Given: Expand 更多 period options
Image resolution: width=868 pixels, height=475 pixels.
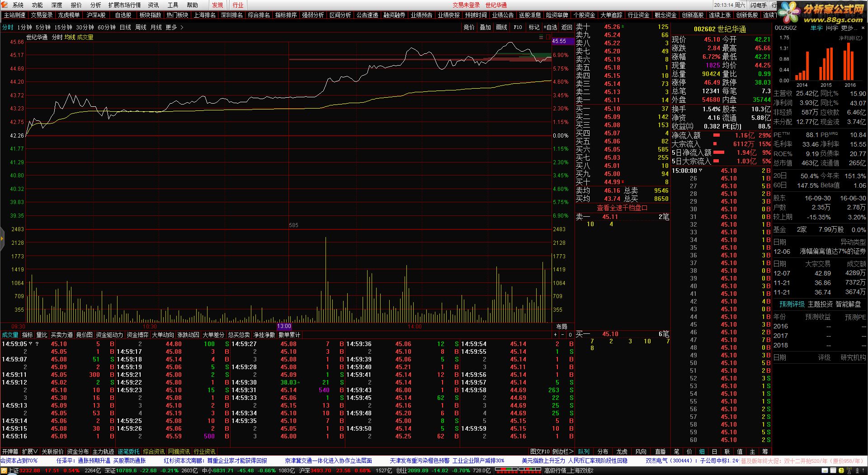Looking at the screenshot, I should pos(175,27).
